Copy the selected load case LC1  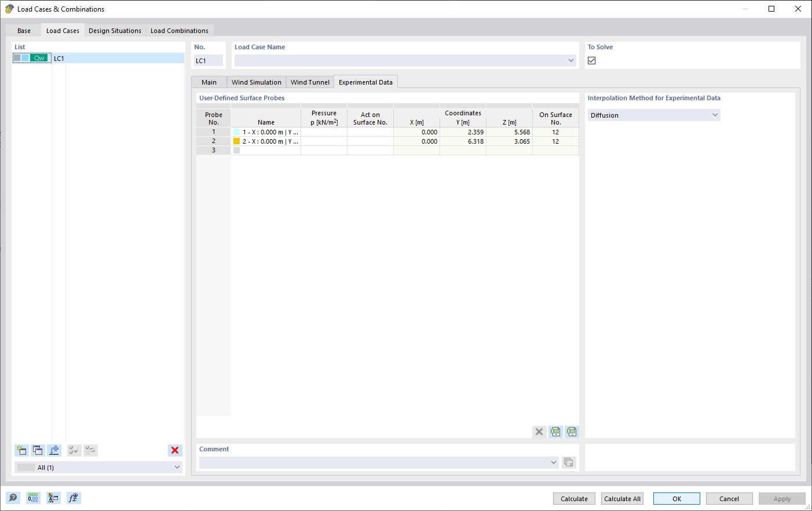click(38, 450)
